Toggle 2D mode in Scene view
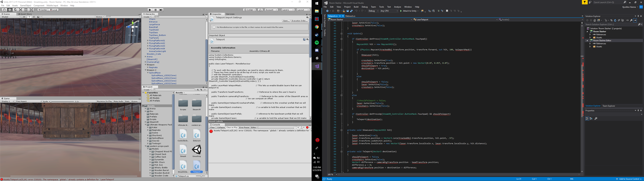The image size is (644, 181). tap(24, 17)
